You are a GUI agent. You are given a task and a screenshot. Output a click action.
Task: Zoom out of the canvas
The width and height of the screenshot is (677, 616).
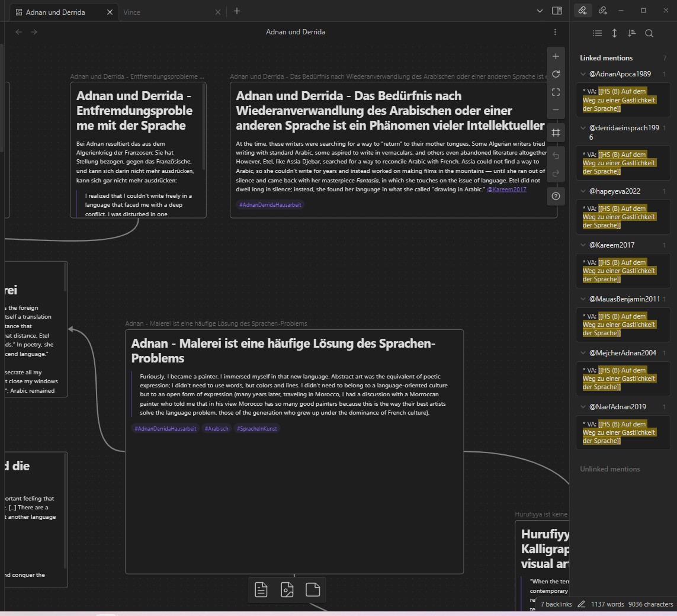(x=556, y=110)
